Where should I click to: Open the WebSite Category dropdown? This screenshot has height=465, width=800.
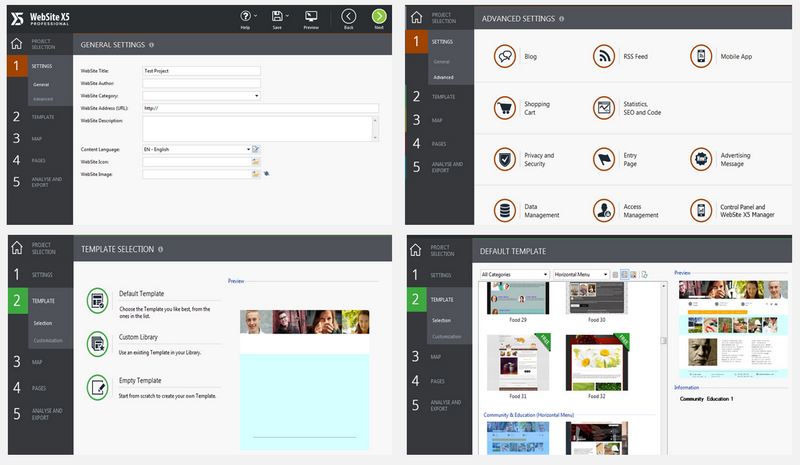pos(202,95)
